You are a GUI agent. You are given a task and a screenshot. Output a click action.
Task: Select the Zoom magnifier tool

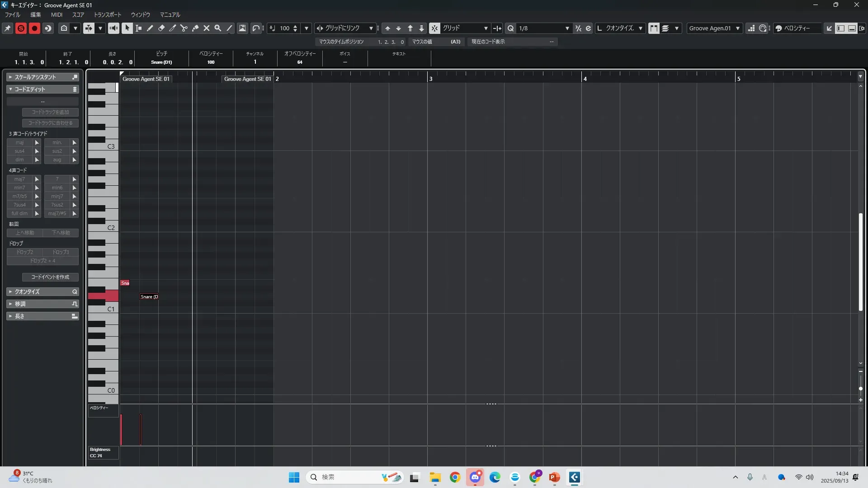tap(218, 28)
